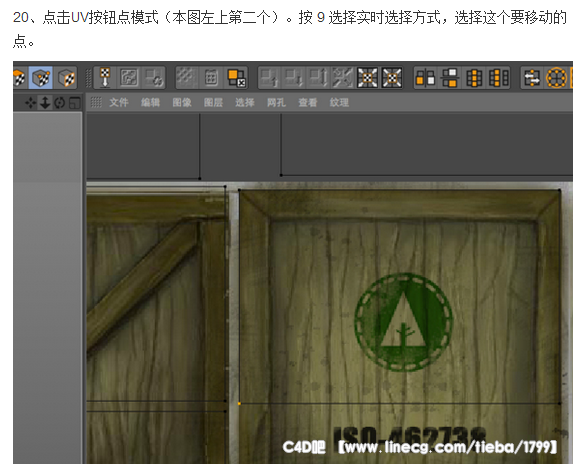This screenshot has width=583, height=464.
Task: Click the side-by-side orange and white squares icon
Action: pos(425,78)
